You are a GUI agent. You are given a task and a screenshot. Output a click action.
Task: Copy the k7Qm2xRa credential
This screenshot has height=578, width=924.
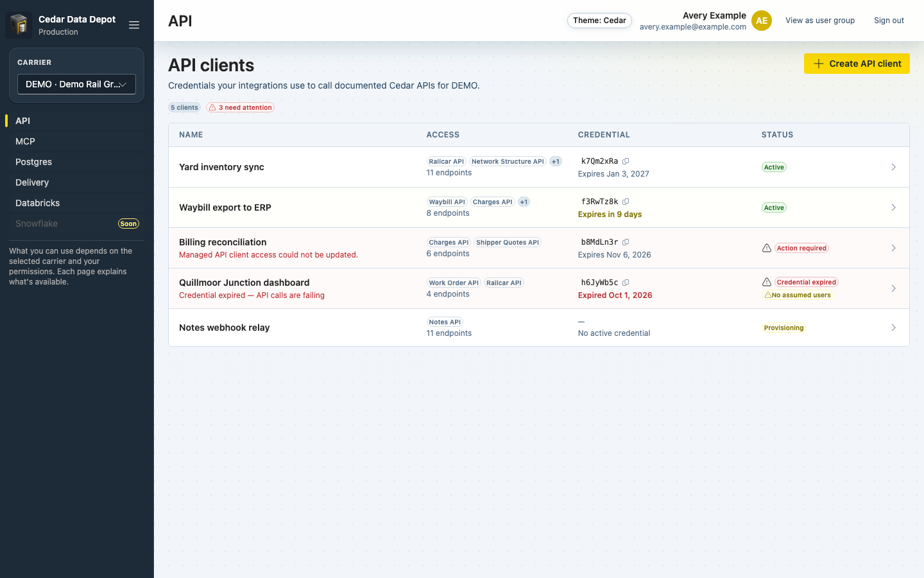[626, 161]
